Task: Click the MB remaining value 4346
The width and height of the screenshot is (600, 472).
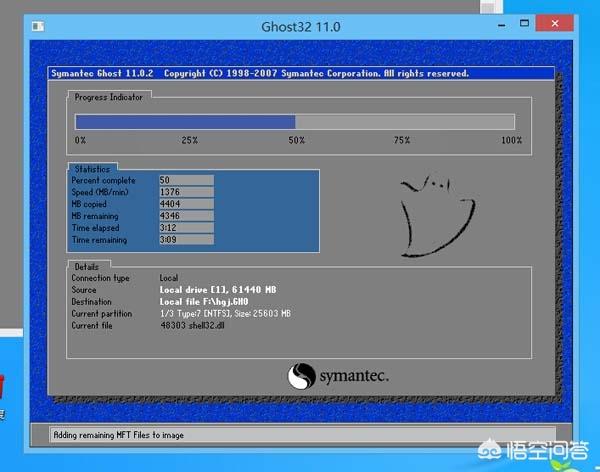Action: click(186, 216)
